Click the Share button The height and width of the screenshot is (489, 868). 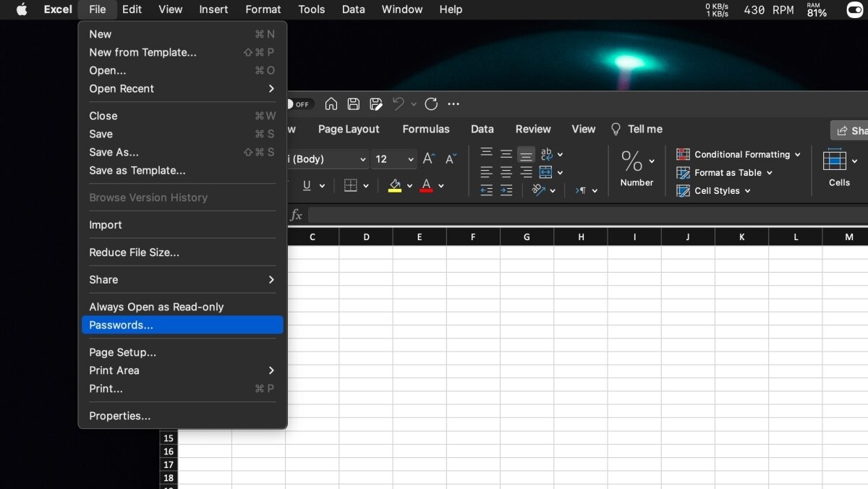click(851, 130)
